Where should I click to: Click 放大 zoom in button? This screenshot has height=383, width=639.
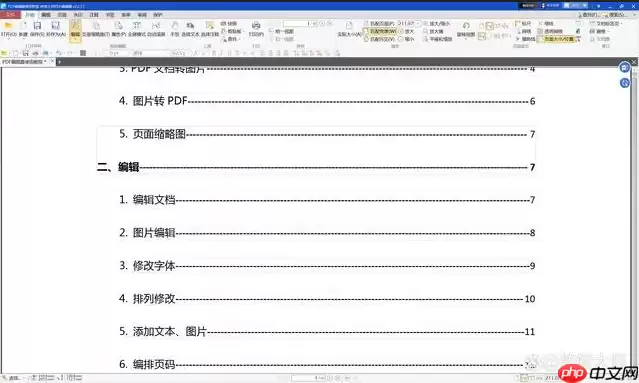[406, 31]
